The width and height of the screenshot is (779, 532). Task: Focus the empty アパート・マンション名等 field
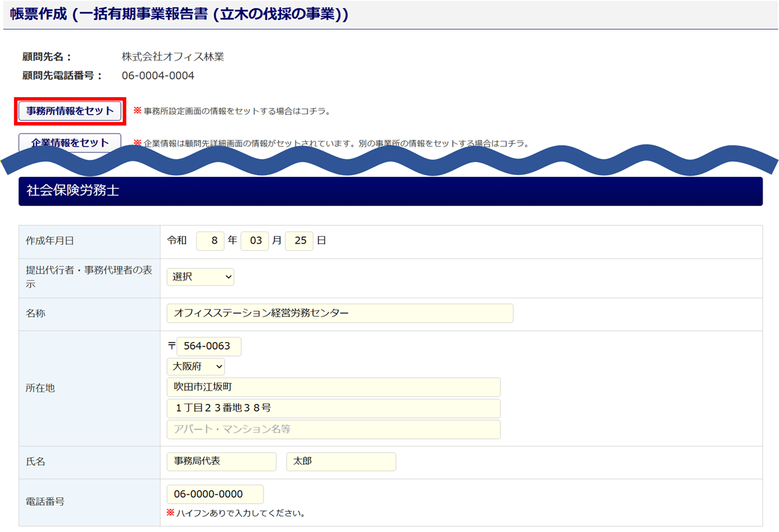pyautogui.click(x=333, y=429)
